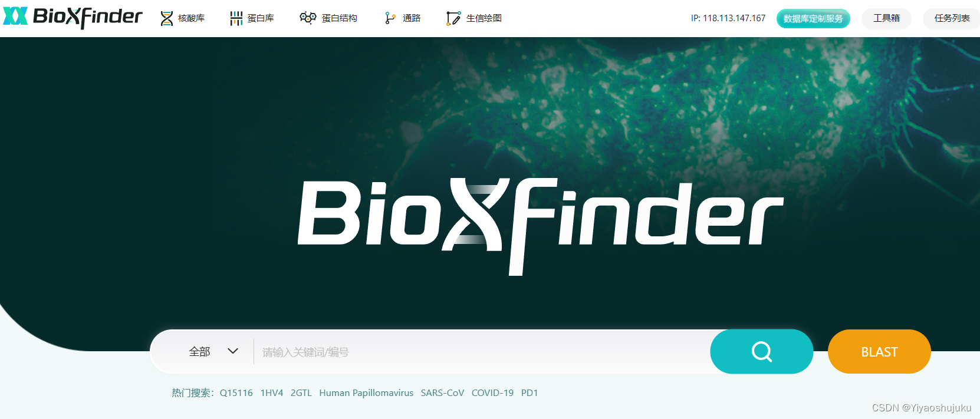The width and height of the screenshot is (980, 419).
Task: Open the 工具箱 button
Action: point(887,18)
